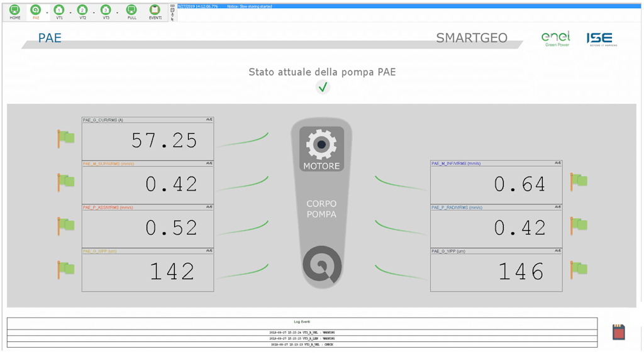Click the PAE_G_CUR/RMS (A) panel title

(x=103, y=120)
